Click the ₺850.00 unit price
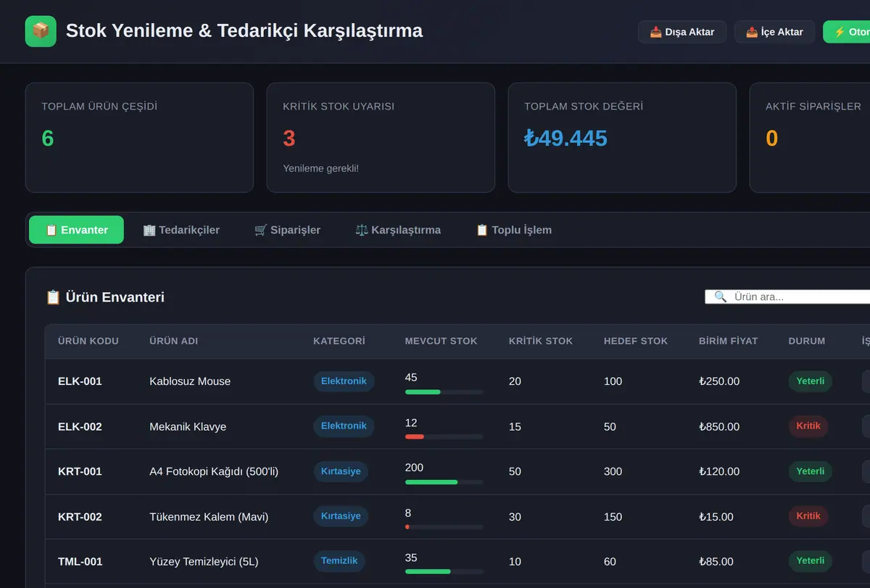 pos(719,426)
